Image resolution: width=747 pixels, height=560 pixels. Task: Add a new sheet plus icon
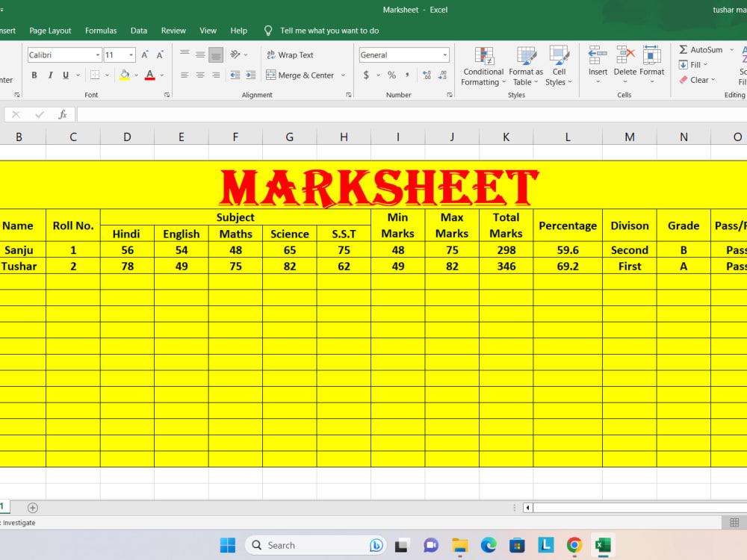click(x=32, y=508)
